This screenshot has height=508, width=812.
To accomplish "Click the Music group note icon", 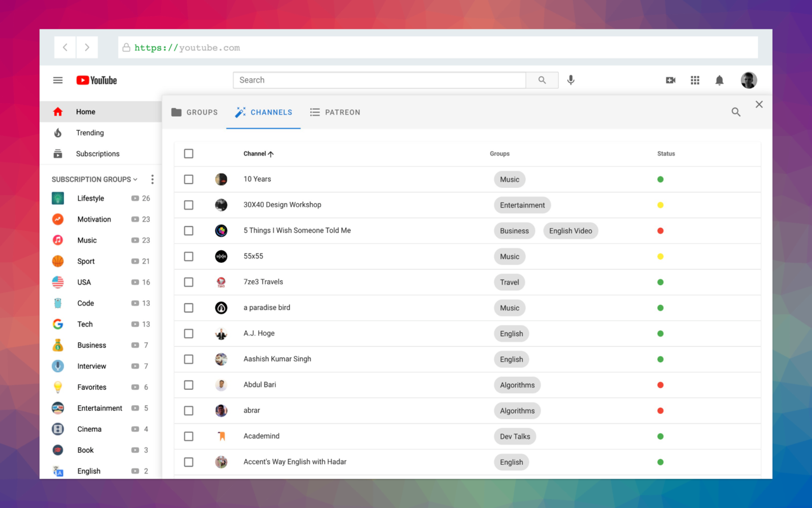I will [x=58, y=240].
